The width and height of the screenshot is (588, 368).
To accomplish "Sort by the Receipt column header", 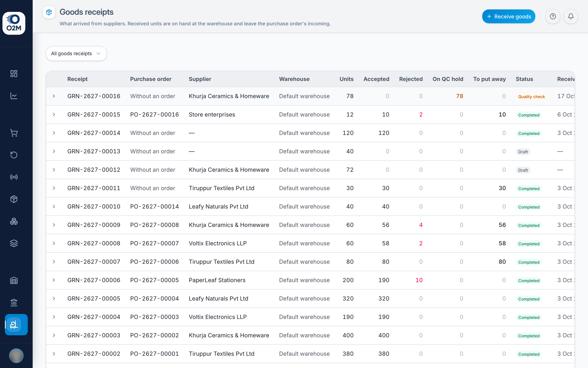I will coord(77,79).
